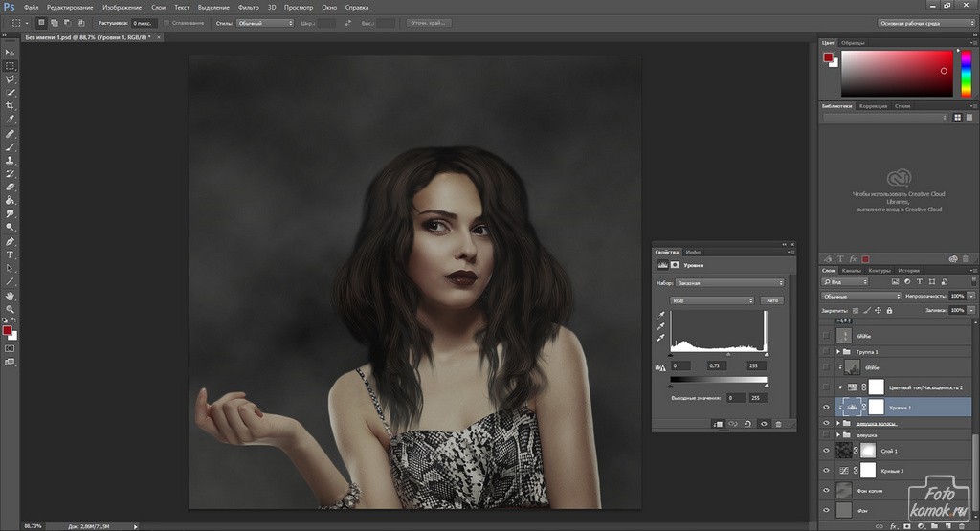980x531 pixels.
Task: Select the Clone Stamp tool
Action: [10, 160]
